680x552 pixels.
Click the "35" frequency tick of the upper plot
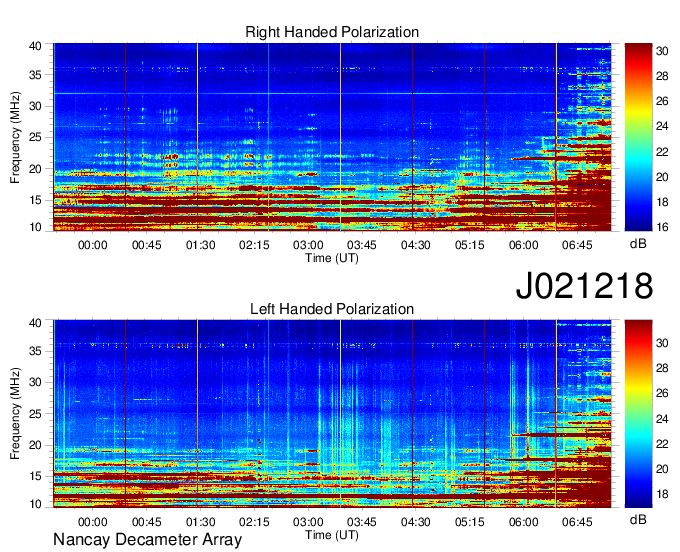[35, 75]
